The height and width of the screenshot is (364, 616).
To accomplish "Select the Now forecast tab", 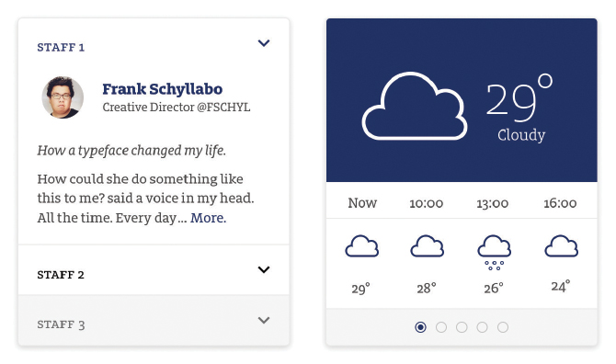I will click(x=362, y=203).
